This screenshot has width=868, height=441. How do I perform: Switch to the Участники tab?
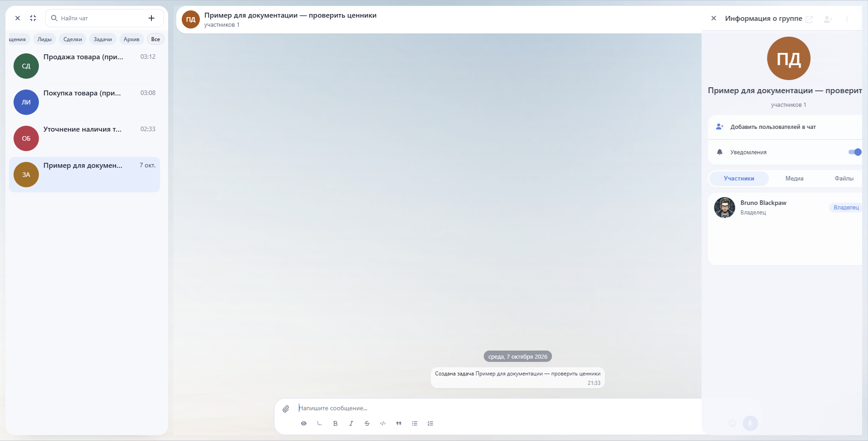coord(739,178)
